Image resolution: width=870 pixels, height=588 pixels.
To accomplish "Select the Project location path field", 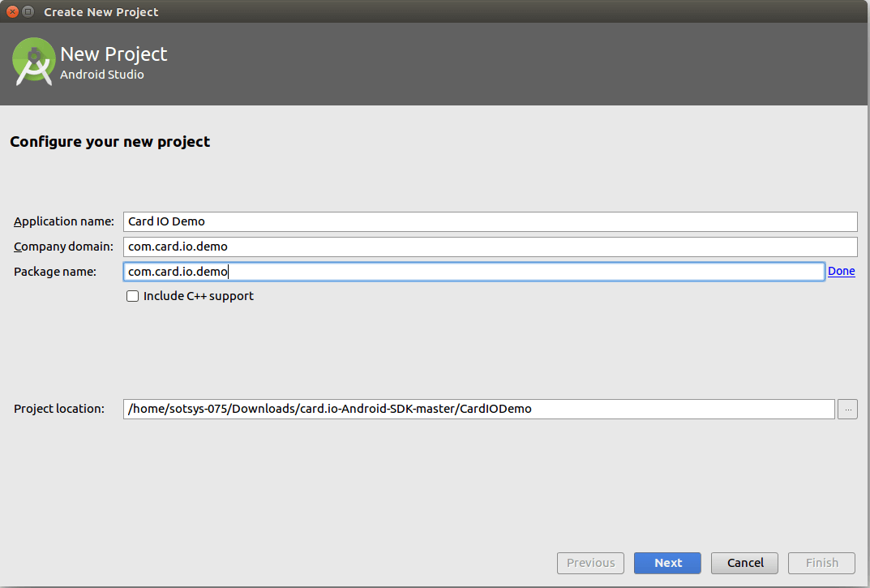I will click(x=478, y=410).
